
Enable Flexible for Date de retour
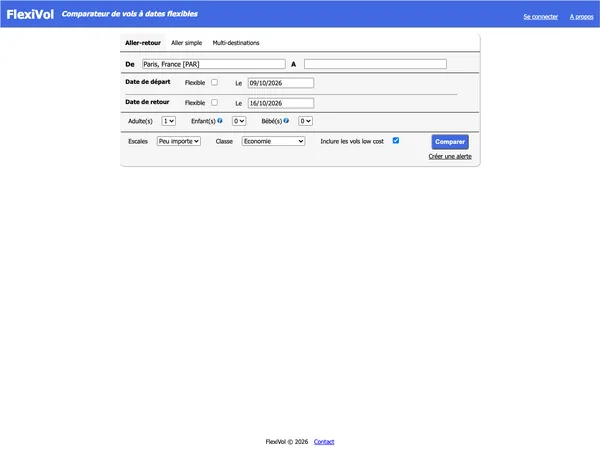215,103
